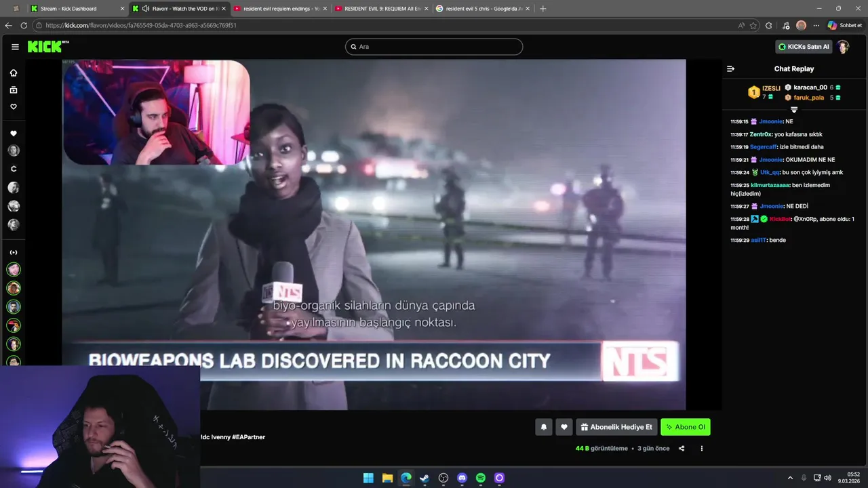Open the Edge profile avatar

tap(801, 25)
